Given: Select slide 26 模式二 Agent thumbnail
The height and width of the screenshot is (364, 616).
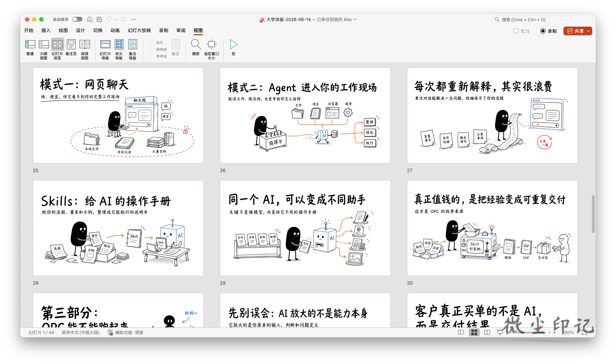Looking at the screenshot, I should point(305,115).
